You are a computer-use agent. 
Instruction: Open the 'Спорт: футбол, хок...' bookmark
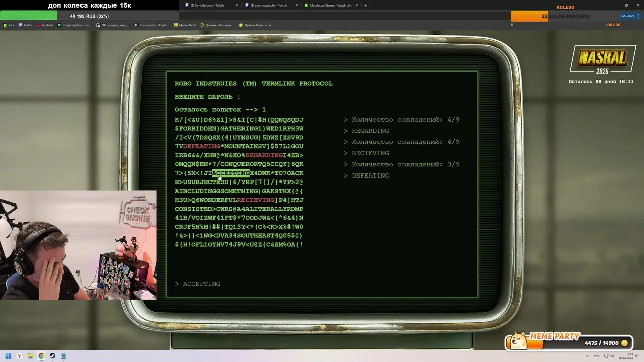coord(74,25)
